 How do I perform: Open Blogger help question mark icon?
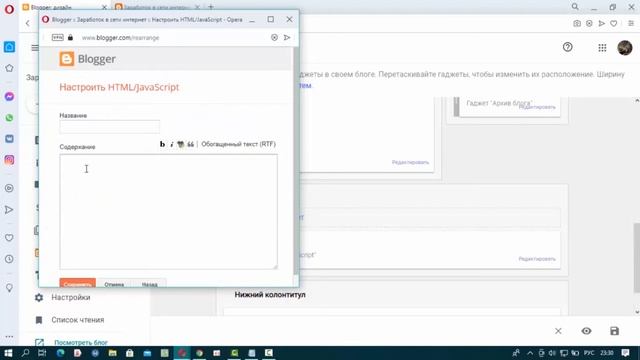click(x=567, y=47)
